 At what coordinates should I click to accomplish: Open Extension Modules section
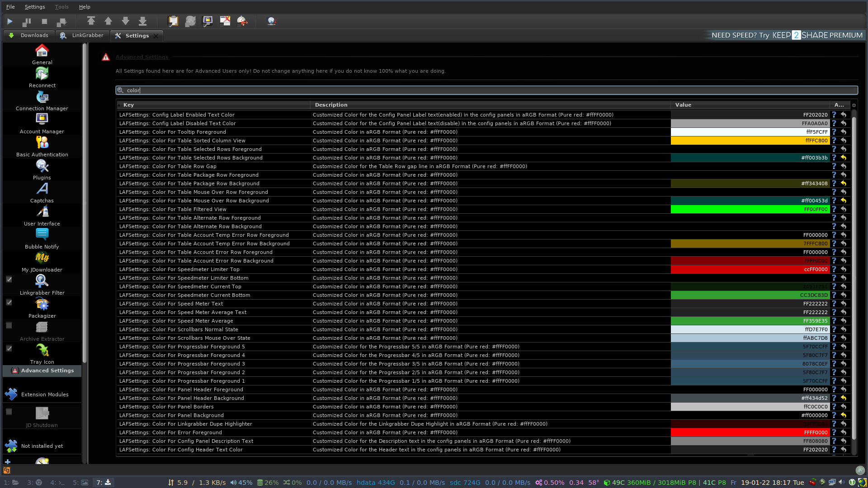(x=42, y=394)
